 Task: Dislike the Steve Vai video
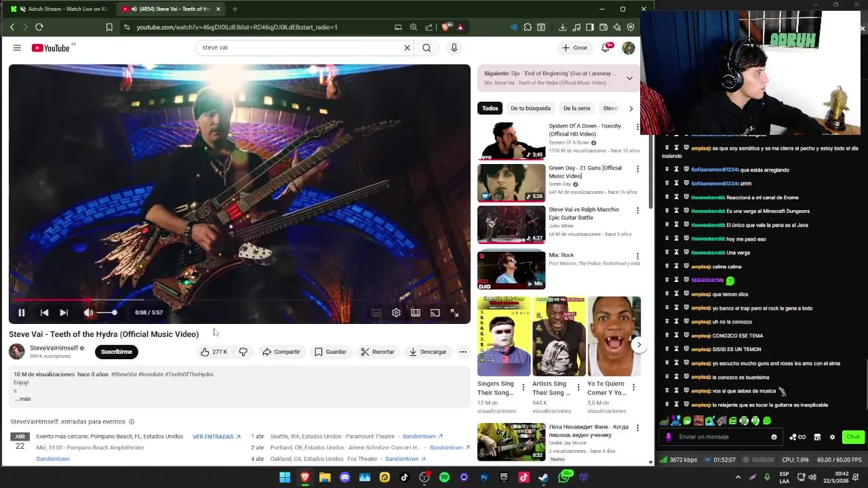tap(243, 352)
